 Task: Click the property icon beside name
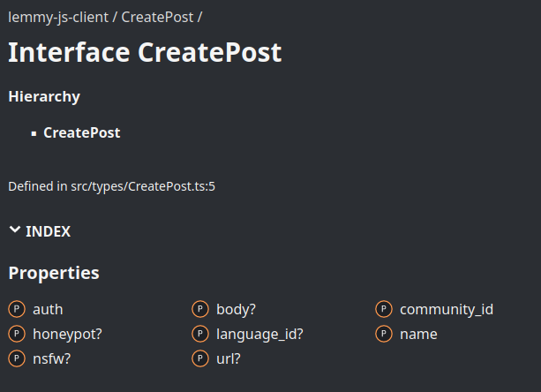tap(384, 334)
